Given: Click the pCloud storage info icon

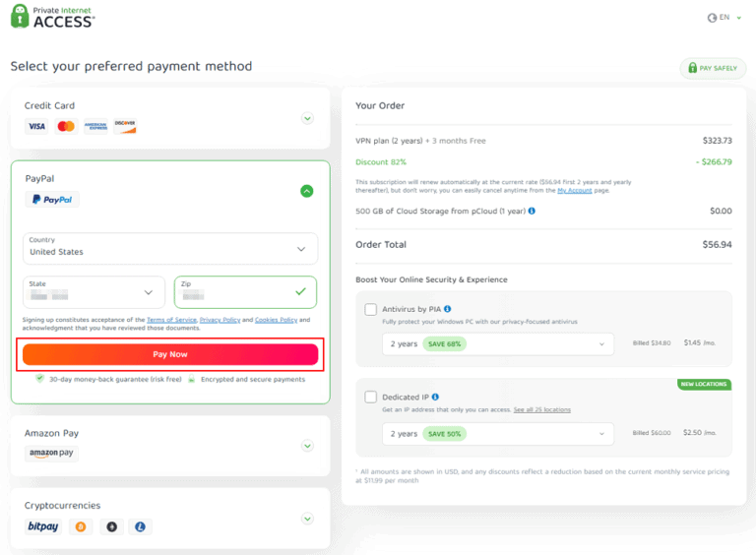Looking at the screenshot, I should coord(532,211).
